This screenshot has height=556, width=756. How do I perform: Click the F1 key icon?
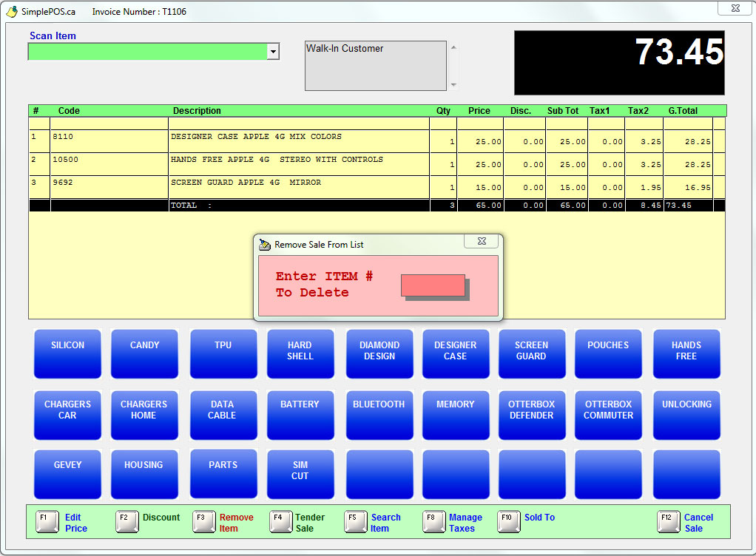47,522
